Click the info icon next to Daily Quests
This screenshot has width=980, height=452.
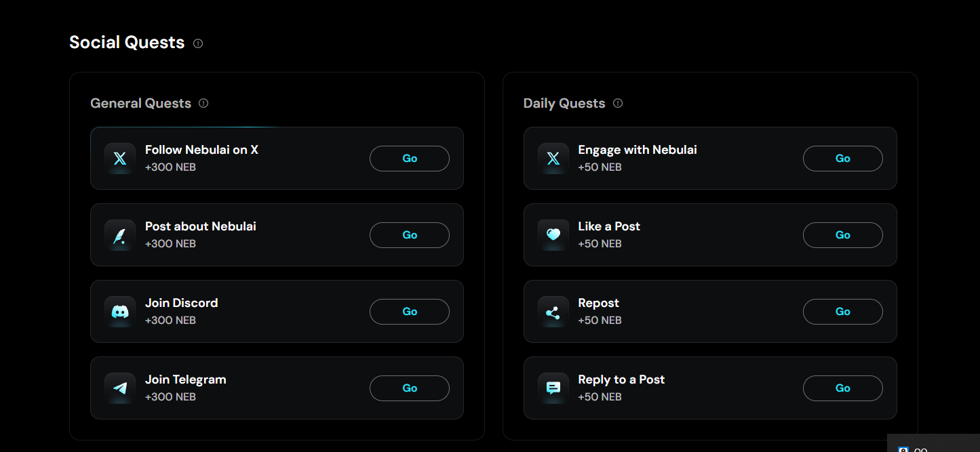[618, 104]
